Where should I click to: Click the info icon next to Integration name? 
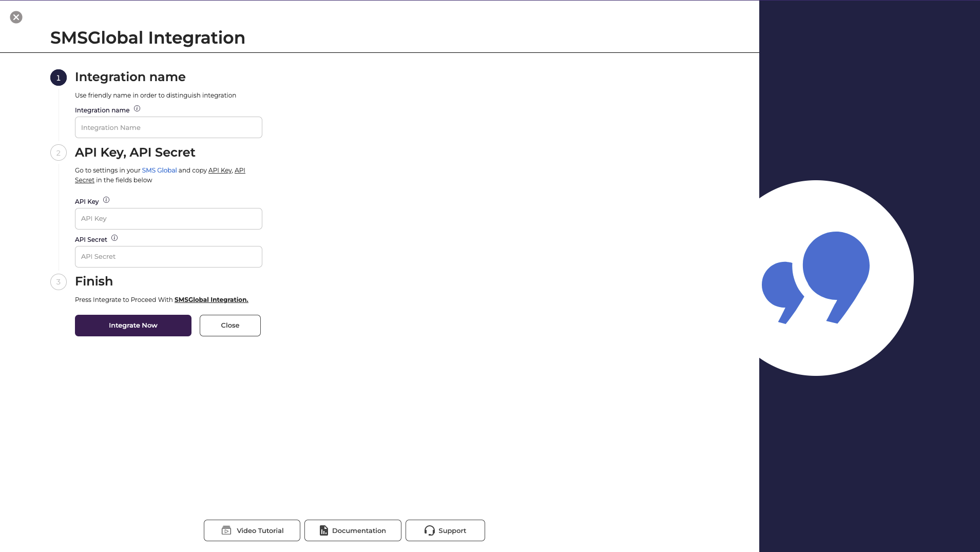137,109
